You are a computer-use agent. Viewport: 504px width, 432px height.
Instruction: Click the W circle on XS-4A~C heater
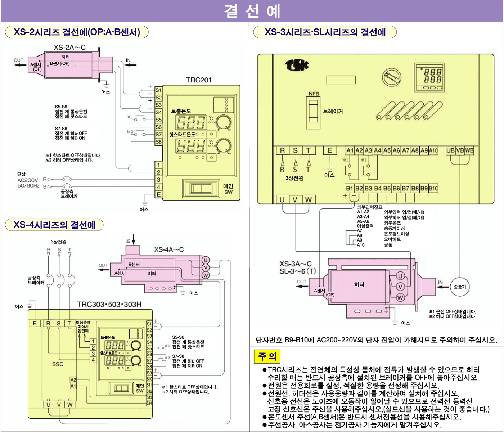click(x=206, y=275)
